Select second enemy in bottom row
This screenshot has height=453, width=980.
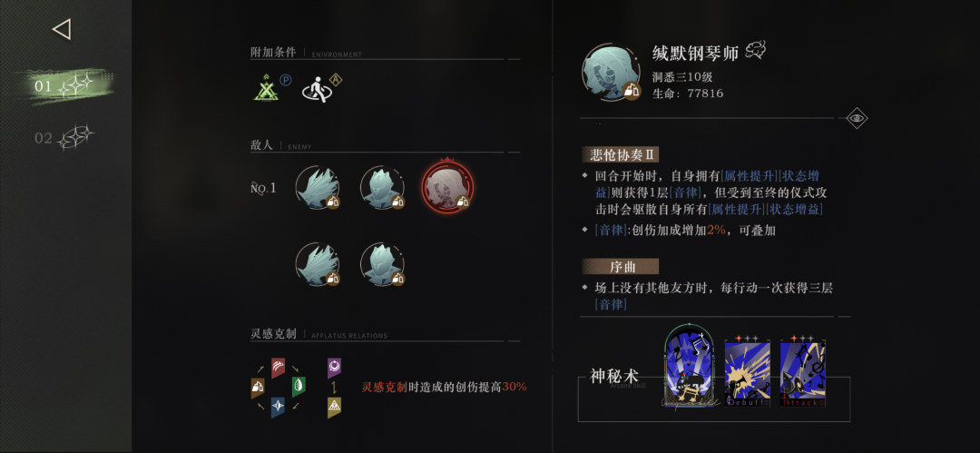click(383, 264)
